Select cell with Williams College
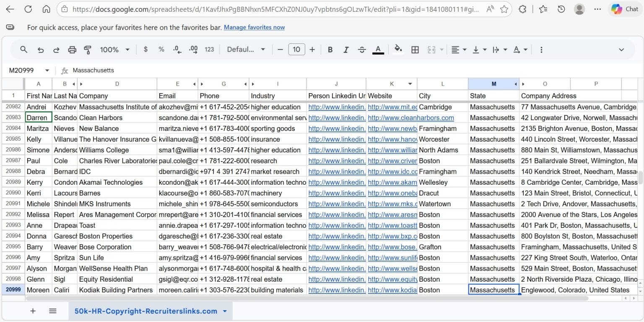 (x=117, y=150)
